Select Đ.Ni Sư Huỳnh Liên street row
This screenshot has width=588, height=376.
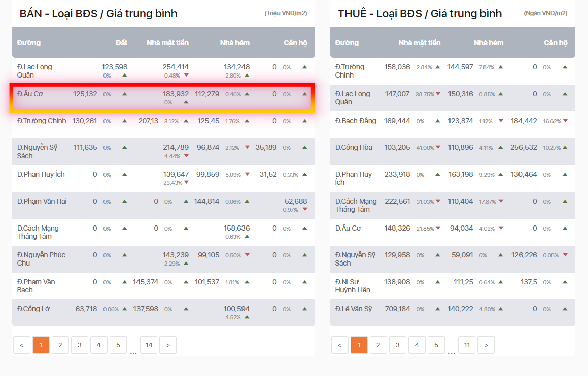tap(453, 286)
